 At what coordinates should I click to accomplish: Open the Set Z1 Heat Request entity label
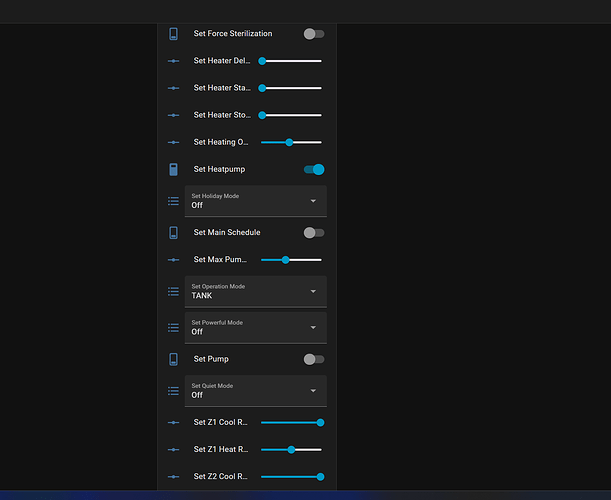click(221, 450)
